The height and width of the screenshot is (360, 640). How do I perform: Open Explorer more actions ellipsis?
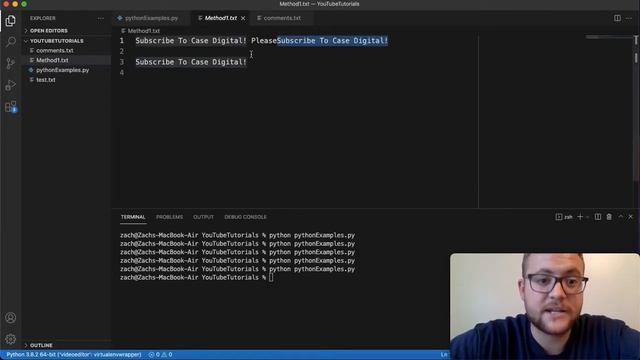pyautogui.click(x=100, y=18)
